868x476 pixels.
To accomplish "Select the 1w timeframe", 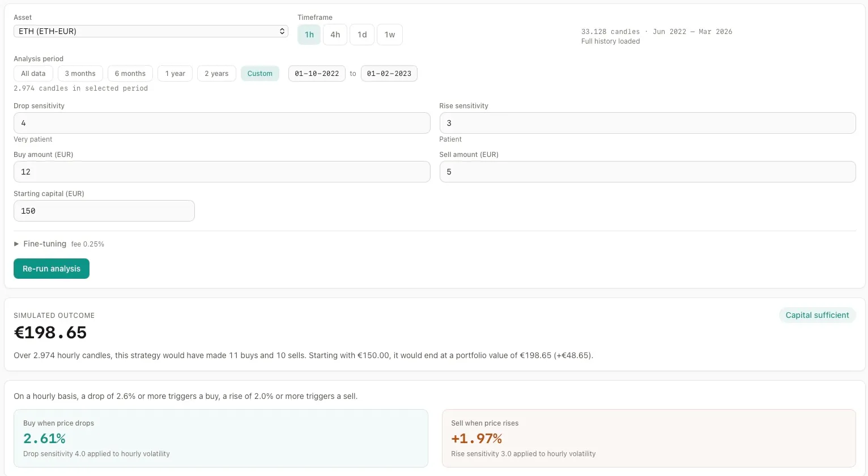I will pyautogui.click(x=389, y=34).
